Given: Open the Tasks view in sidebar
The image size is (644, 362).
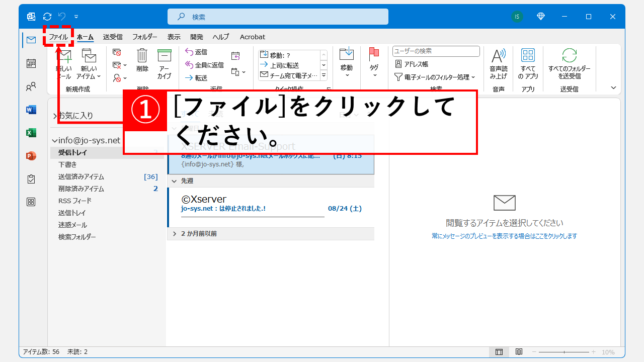Looking at the screenshot, I should (x=31, y=179).
